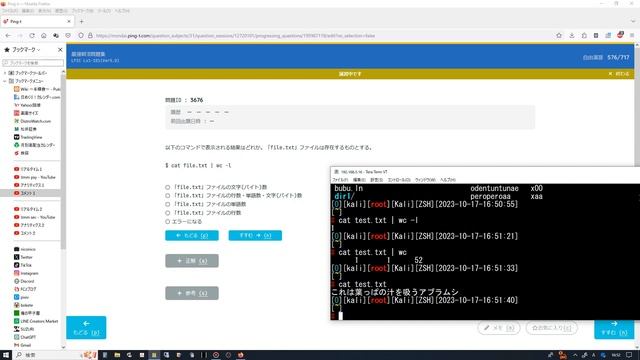Select answer: lines, words and bytes of file.txt
The height and width of the screenshot is (360, 640).
tap(167, 196)
